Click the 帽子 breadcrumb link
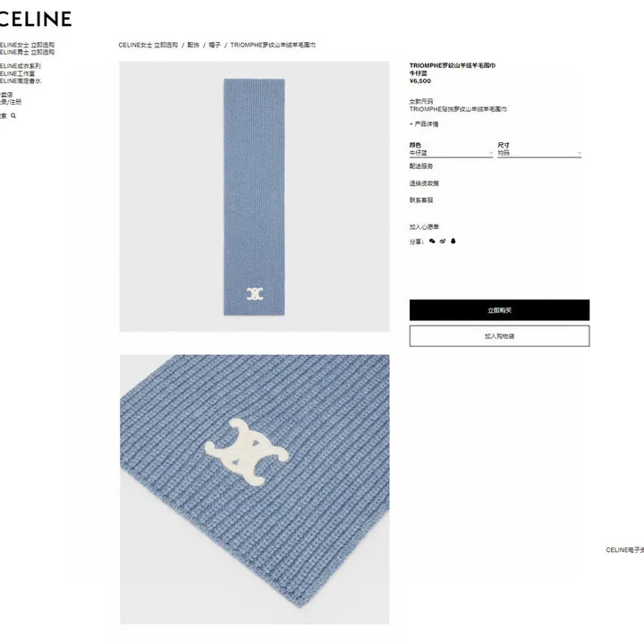This screenshot has height=644, width=644. (x=215, y=45)
